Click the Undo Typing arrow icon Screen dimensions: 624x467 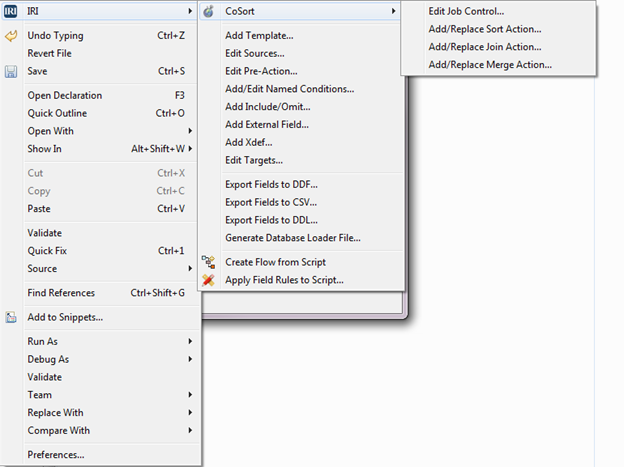(x=11, y=36)
